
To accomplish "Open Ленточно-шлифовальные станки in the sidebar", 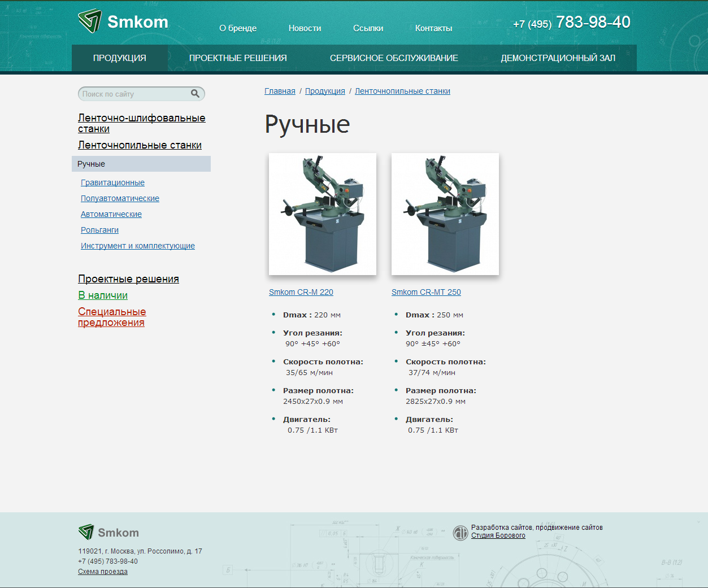I will click(x=142, y=123).
